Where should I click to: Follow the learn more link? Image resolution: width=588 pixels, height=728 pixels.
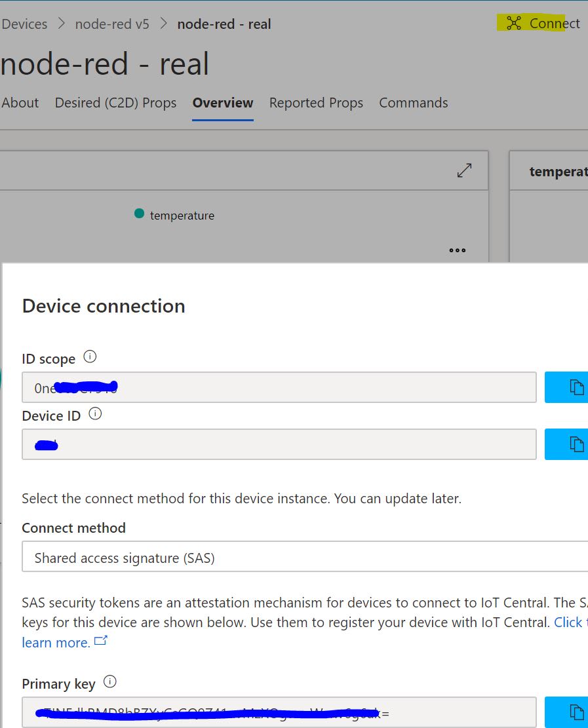tap(56, 643)
